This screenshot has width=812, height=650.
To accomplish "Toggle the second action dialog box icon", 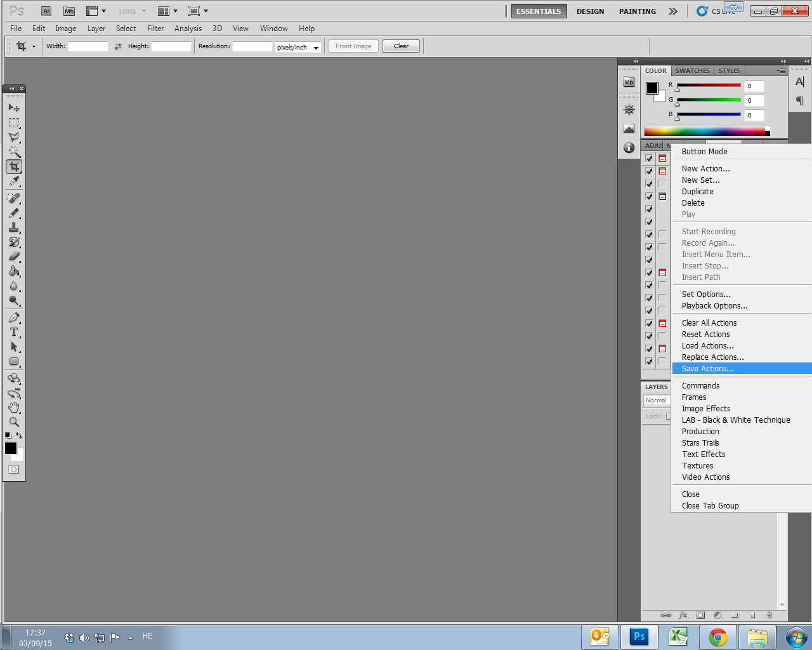I will (x=662, y=171).
